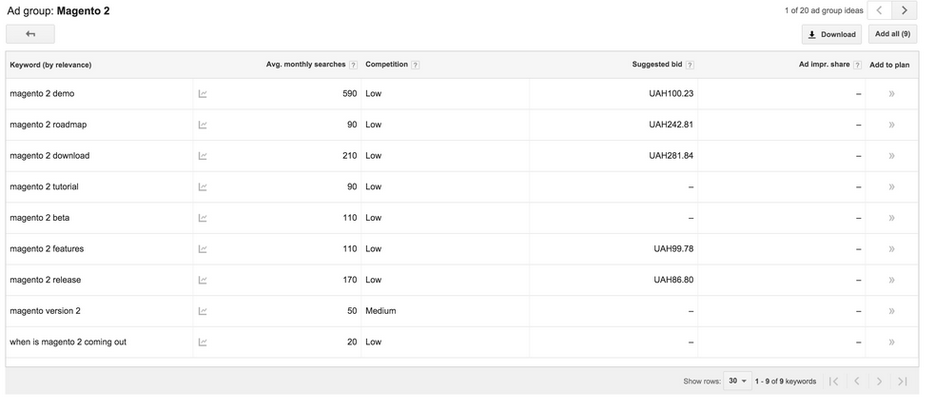Add magento 2 tutorial to plan
Viewport: 927px width, 399px height.
[x=892, y=187]
